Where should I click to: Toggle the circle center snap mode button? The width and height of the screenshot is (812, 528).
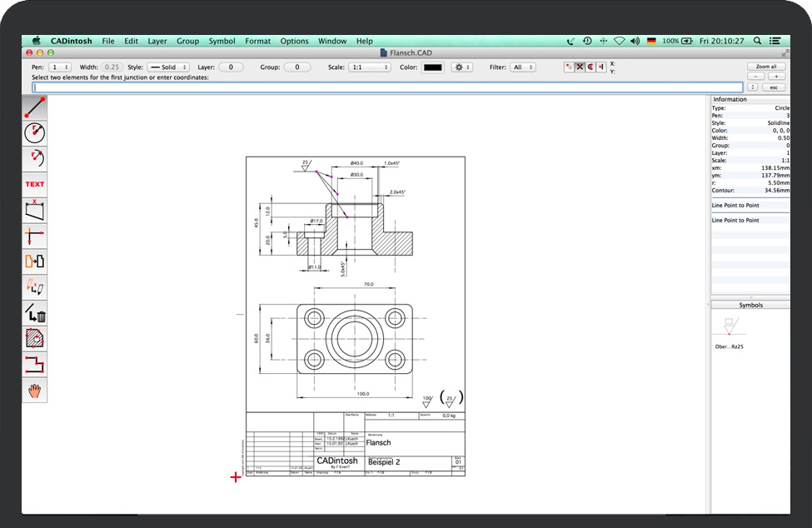click(x=591, y=67)
